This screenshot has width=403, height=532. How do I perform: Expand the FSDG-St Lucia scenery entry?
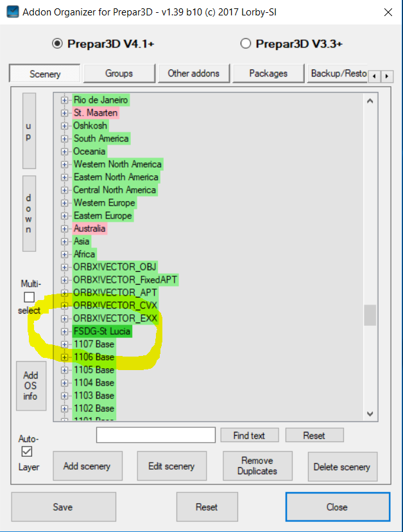coord(64,332)
